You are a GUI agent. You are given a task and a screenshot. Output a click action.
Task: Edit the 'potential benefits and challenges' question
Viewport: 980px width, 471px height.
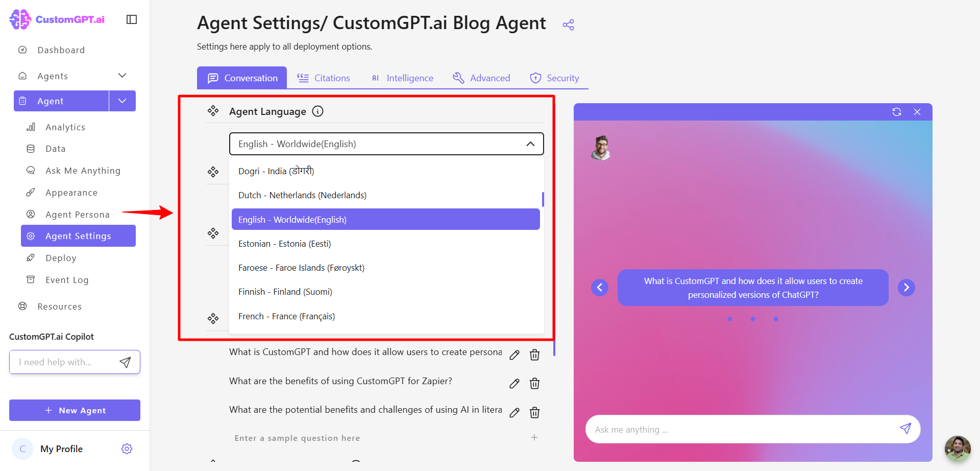point(514,413)
